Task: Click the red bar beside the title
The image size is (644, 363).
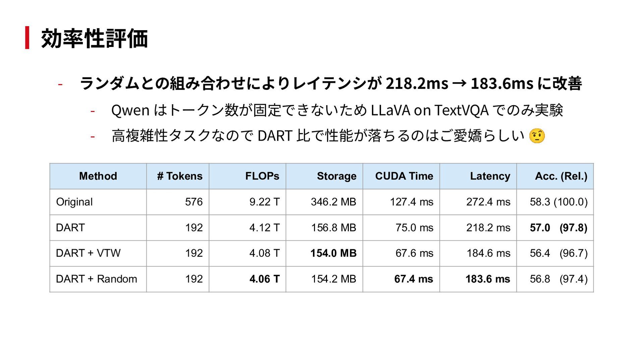Action: (x=27, y=38)
